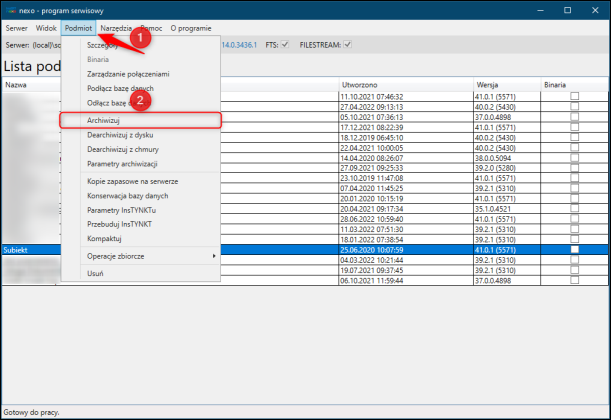Click version 38.0.0.5094
This screenshot has width=611, height=420.
493,158
